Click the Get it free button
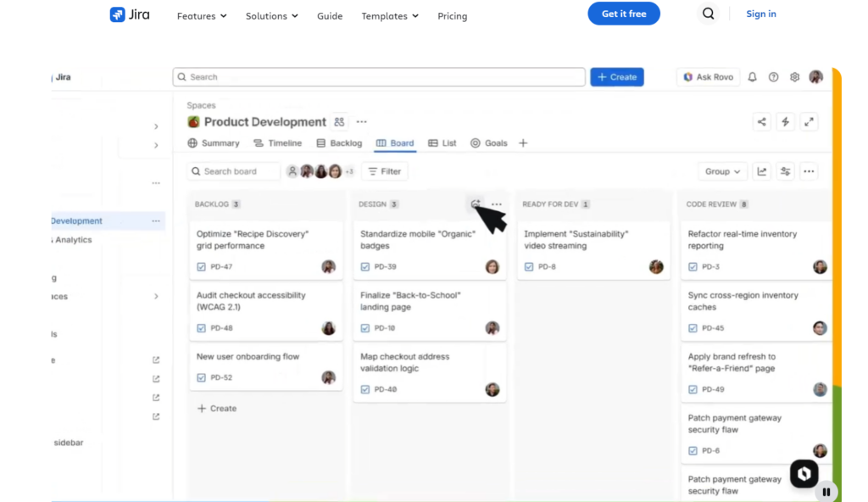 tap(624, 14)
